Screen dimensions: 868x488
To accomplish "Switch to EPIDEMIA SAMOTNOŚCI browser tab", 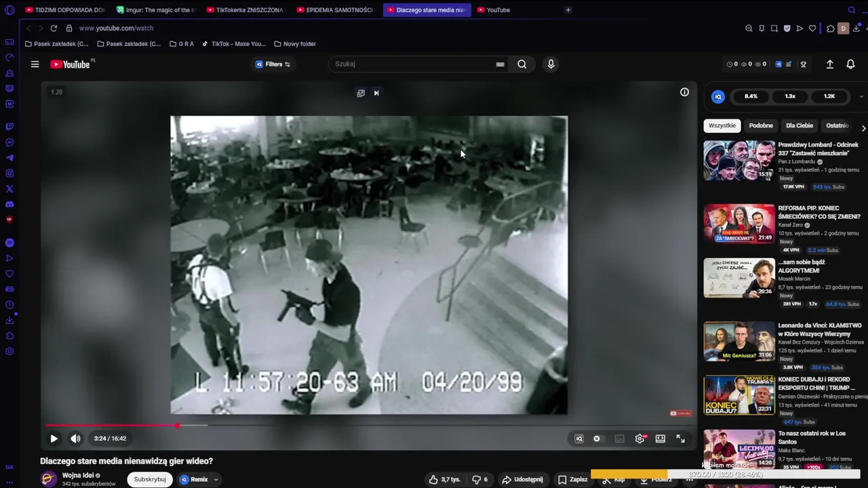I will 336,10.
